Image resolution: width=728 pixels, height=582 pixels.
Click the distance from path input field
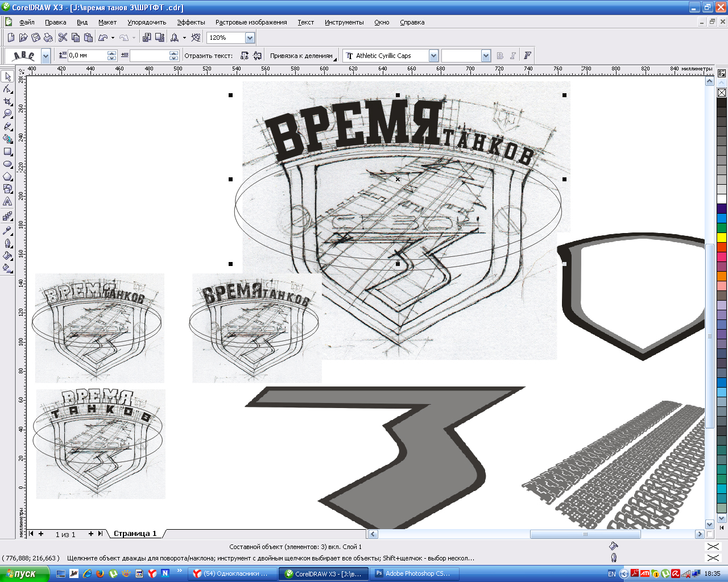[x=88, y=56]
